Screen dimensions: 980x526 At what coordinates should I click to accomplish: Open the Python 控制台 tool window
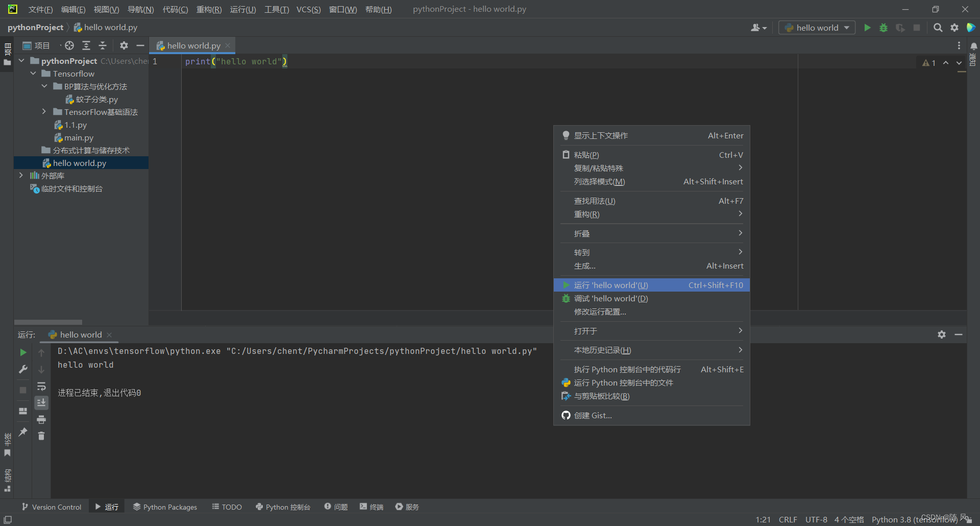tap(283, 507)
